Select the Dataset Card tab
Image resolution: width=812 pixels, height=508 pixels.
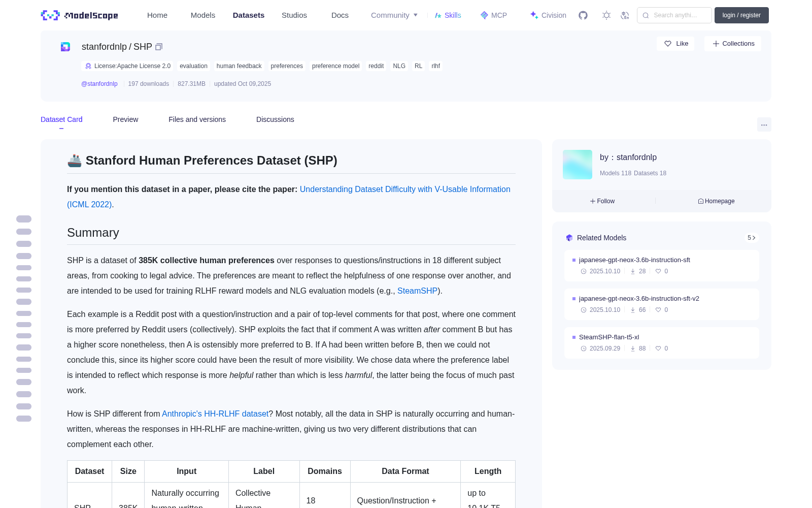pyautogui.click(x=61, y=119)
